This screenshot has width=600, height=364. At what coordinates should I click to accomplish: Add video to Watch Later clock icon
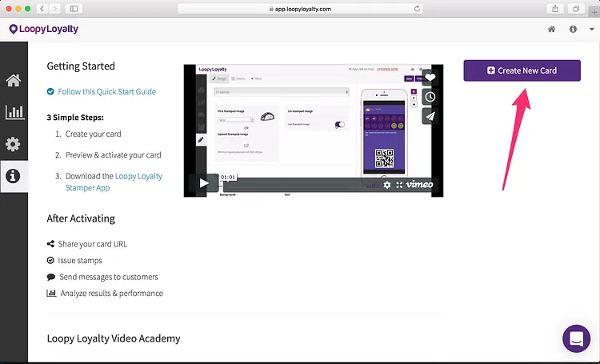tap(430, 97)
